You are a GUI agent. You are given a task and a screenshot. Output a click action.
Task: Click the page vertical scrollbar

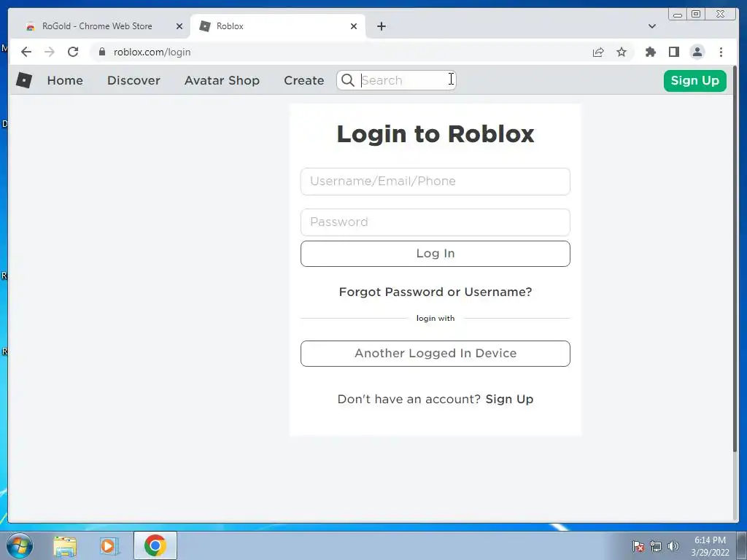pyautogui.click(x=734, y=260)
